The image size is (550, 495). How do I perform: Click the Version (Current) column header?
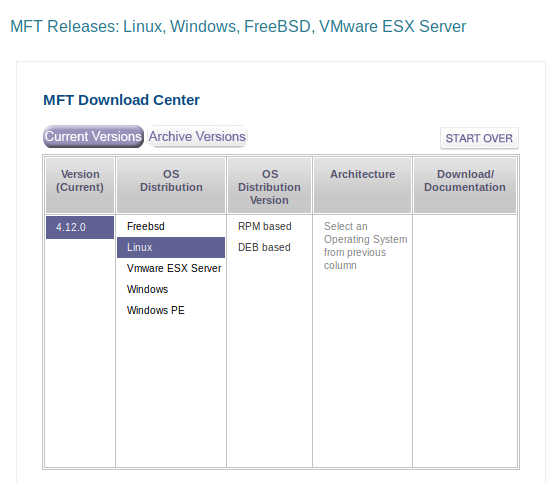(80, 185)
